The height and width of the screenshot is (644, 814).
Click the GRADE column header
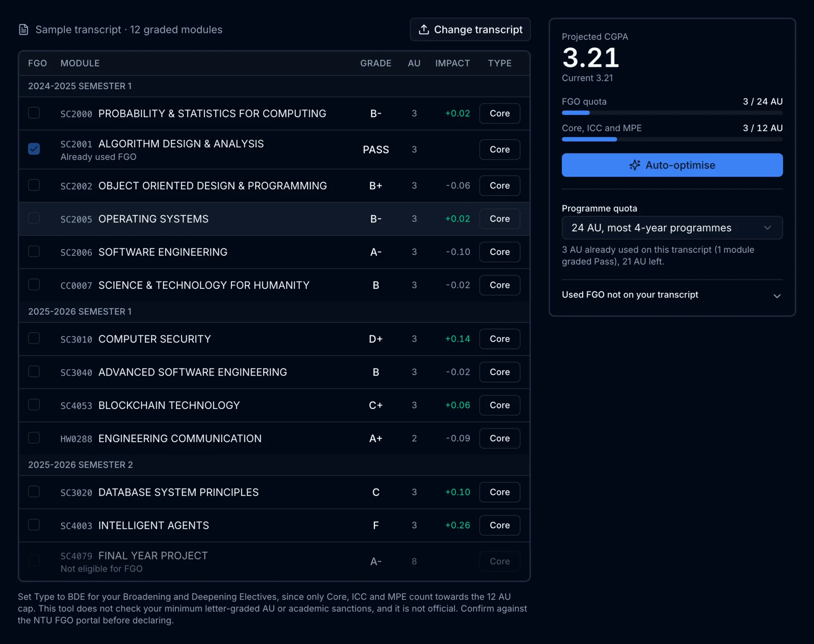pos(376,63)
